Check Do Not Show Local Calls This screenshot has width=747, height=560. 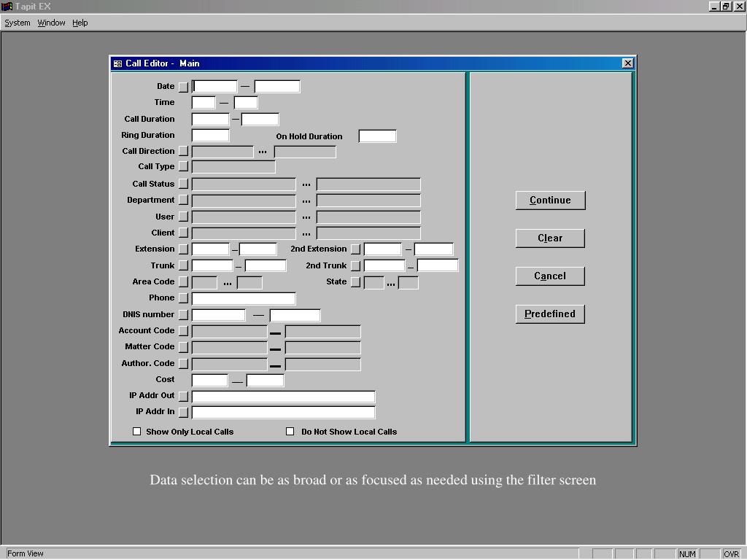tap(290, 432)
